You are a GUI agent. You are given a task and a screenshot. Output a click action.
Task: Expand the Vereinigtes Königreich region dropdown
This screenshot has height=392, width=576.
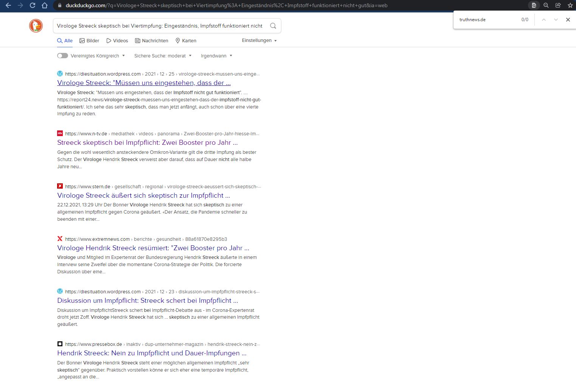97,56
